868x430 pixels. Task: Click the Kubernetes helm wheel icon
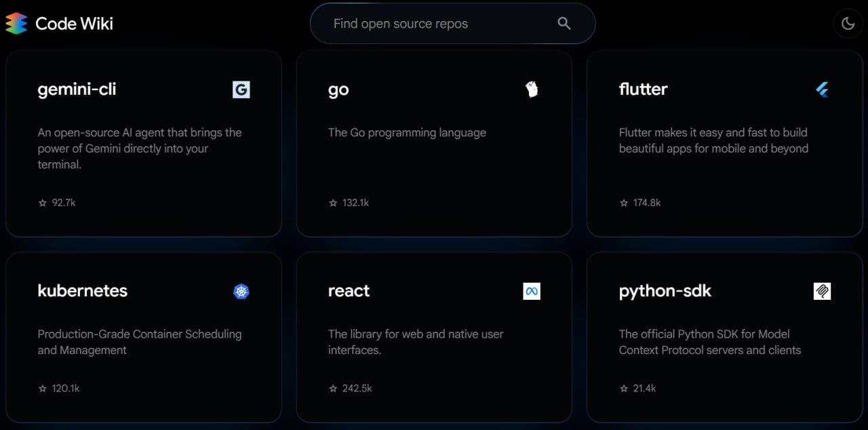tap(241, 291)
